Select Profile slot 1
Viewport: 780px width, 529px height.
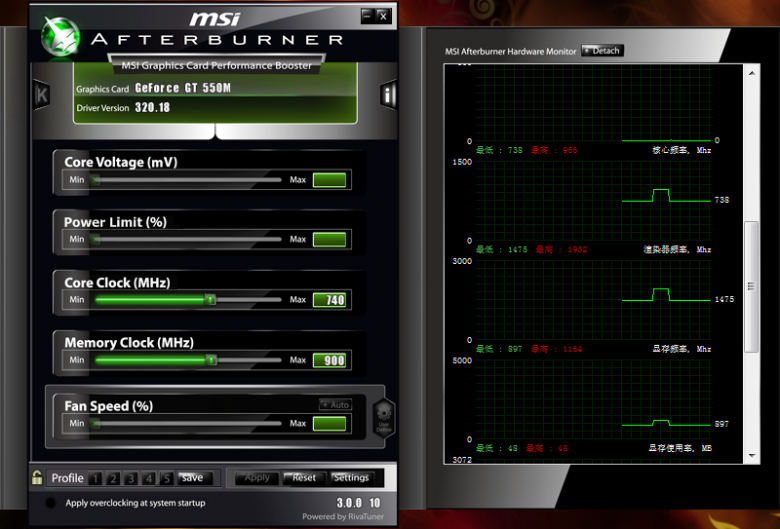(x=95, y=478)
